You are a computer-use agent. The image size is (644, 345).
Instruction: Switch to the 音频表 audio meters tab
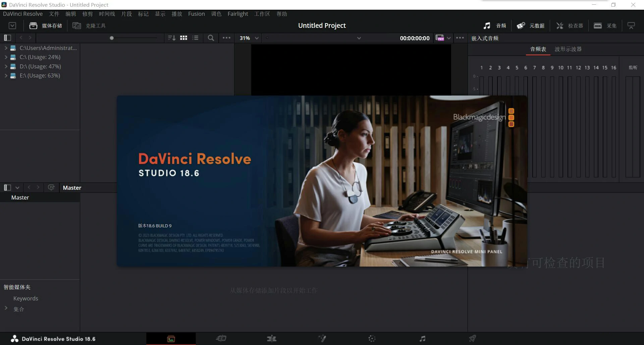coord(538,49)
